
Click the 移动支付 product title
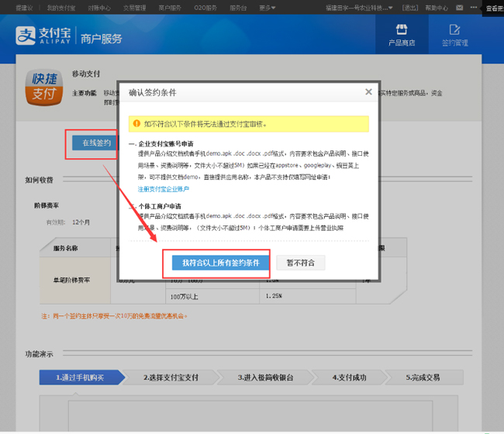click(86, 74)
